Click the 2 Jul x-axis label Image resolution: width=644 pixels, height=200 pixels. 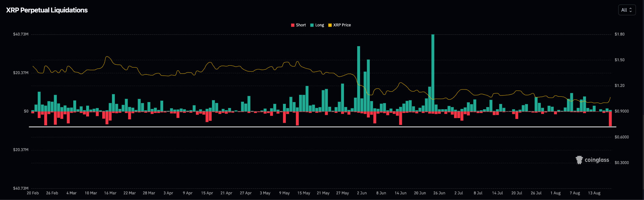click(x=459, y=193)
